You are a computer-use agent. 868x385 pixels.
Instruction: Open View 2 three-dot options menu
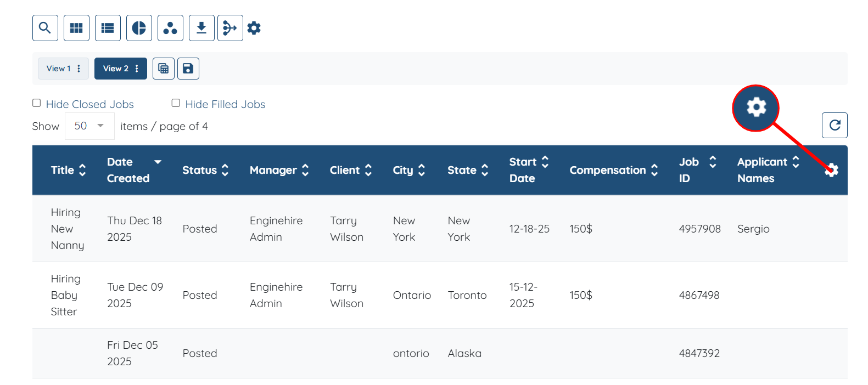137,69
